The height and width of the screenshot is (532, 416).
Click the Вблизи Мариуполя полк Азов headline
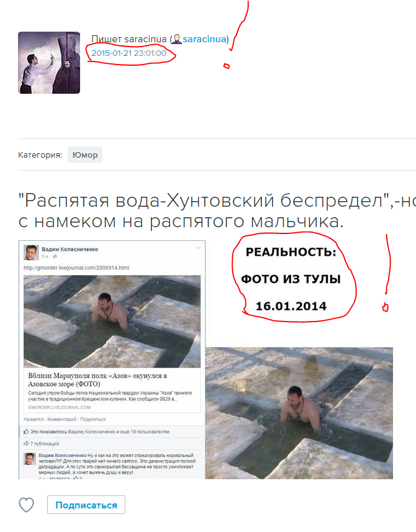tap(97, 380)
